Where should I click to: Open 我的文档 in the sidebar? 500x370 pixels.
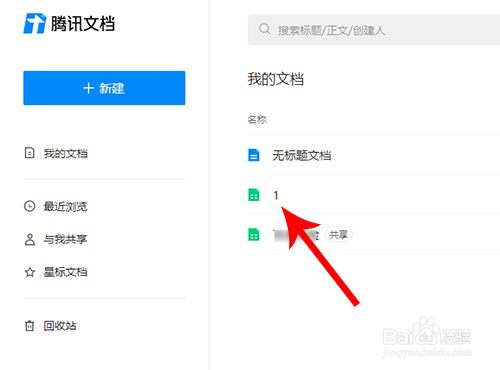(66, 154)
